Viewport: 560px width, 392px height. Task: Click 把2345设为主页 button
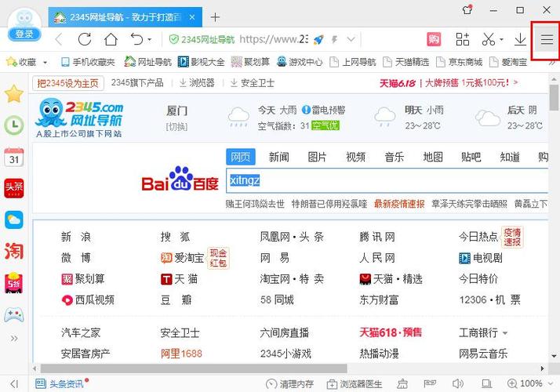pos(68,83)
